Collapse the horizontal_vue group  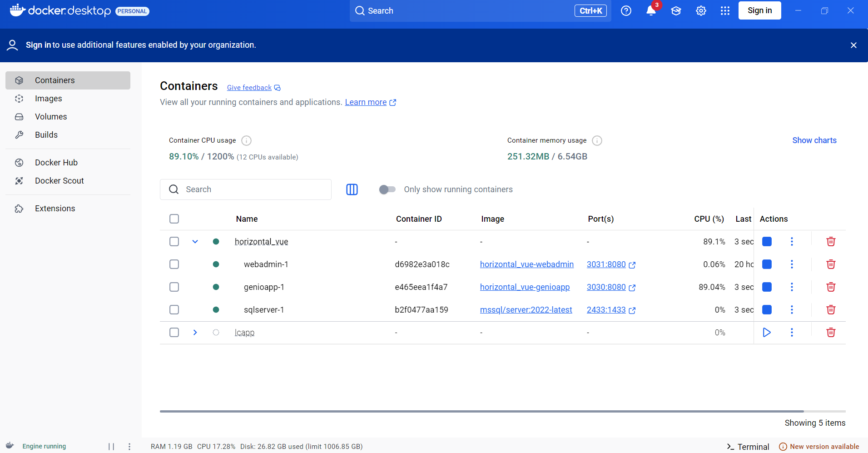[195, 242]
